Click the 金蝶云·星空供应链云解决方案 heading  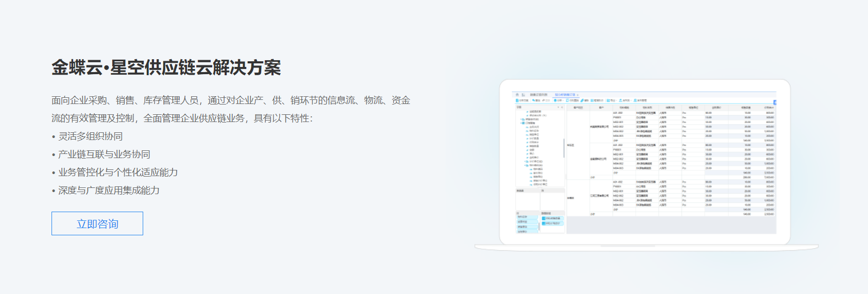pos(166,68)
